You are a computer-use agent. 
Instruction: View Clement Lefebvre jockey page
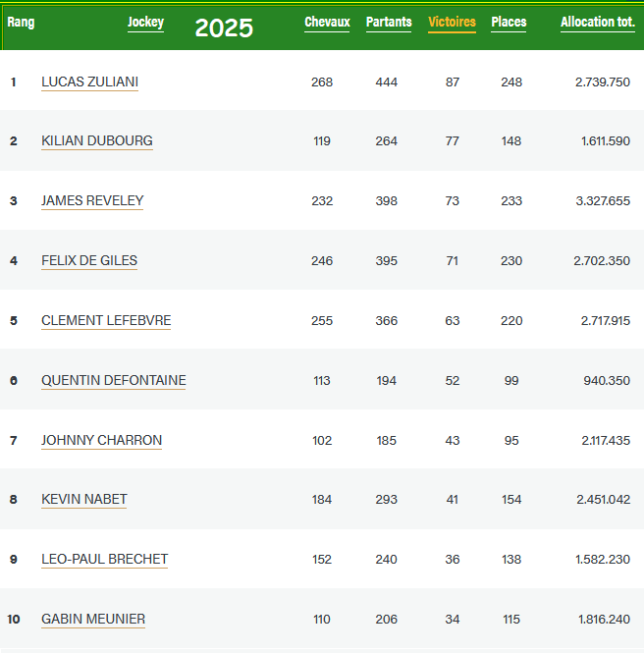pos(106,321)
